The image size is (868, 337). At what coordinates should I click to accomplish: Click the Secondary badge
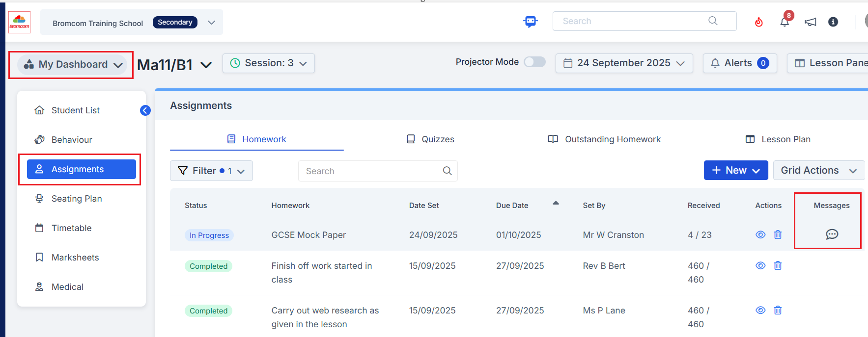[x=175, y=23]
